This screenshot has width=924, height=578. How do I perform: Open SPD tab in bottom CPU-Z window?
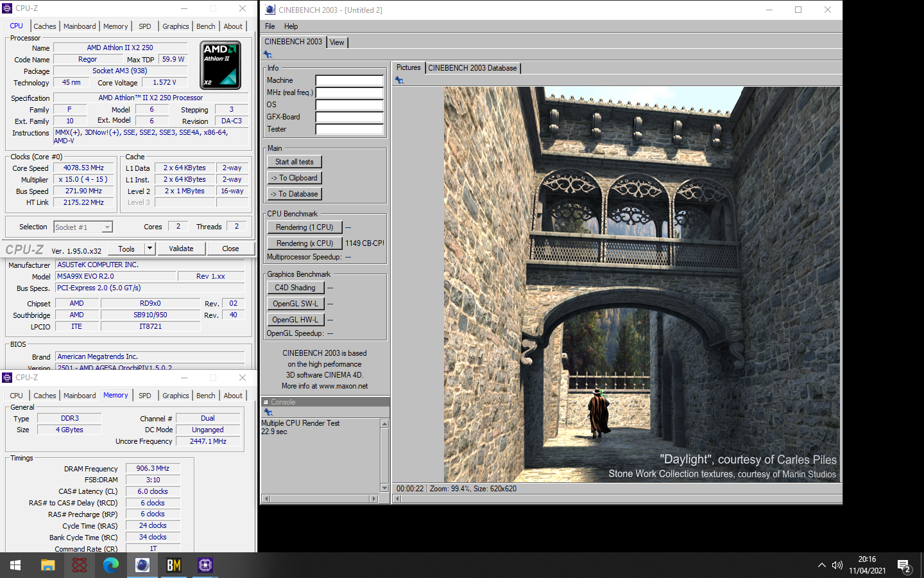click(x=145, y=396)
